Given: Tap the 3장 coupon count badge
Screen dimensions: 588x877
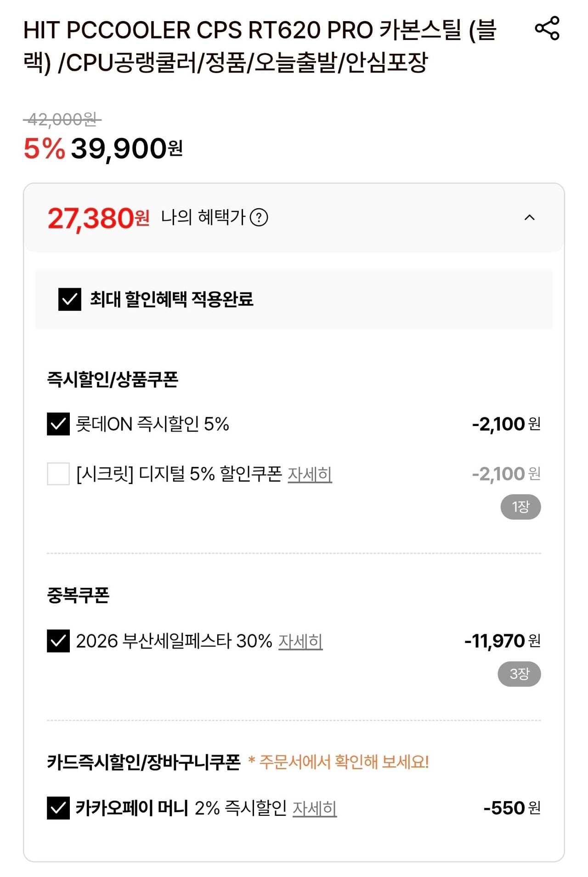Looking at the screenshot, I should (x=519, y=674).
